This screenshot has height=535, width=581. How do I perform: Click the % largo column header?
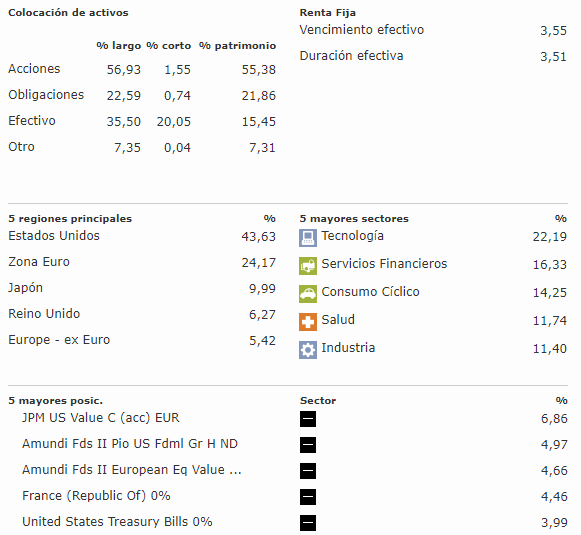point(119,46)
